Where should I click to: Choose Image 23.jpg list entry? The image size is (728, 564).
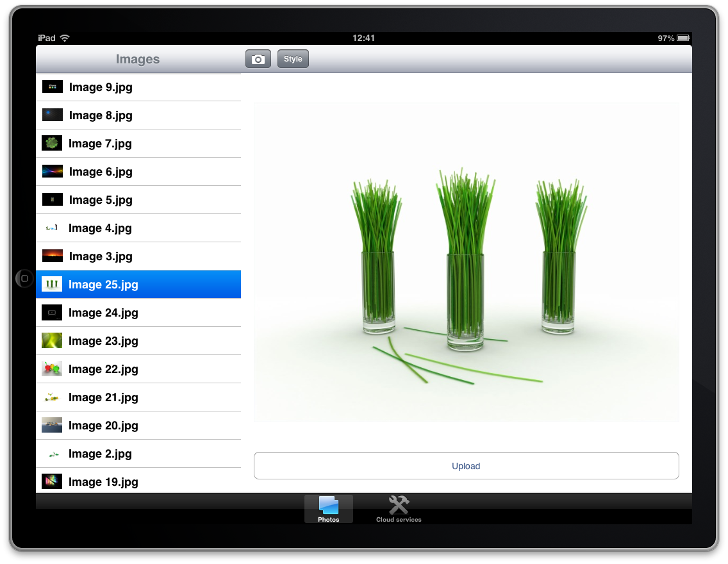[x=103, y=341]
